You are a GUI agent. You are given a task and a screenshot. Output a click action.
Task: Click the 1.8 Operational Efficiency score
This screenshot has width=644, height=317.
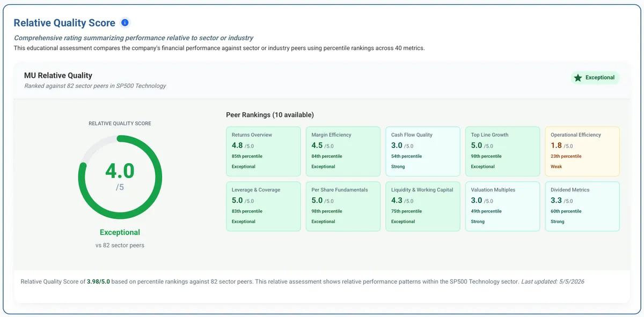[556, 145]
